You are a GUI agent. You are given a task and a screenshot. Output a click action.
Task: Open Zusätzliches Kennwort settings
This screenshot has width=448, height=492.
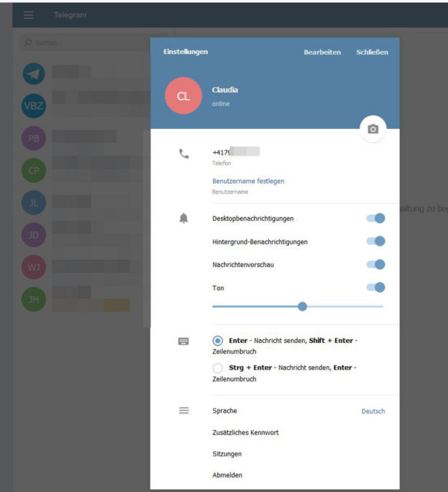point(246,433)
